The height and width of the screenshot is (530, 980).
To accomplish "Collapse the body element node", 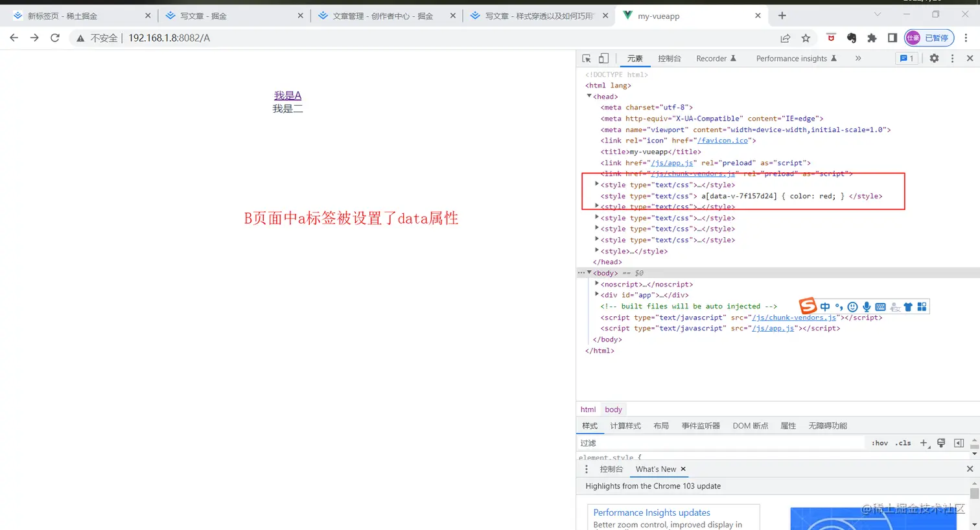I will [589, 273].
